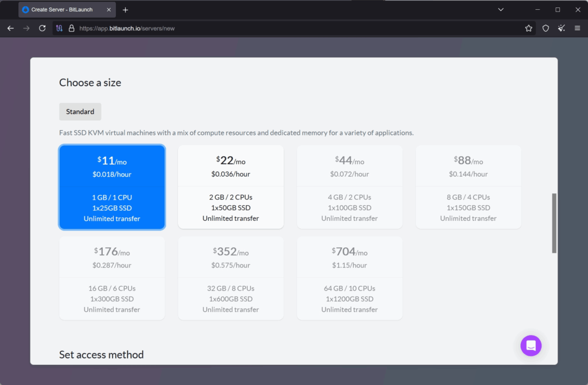Click the Fast SSD KVM description text

(x=236, y=133)
